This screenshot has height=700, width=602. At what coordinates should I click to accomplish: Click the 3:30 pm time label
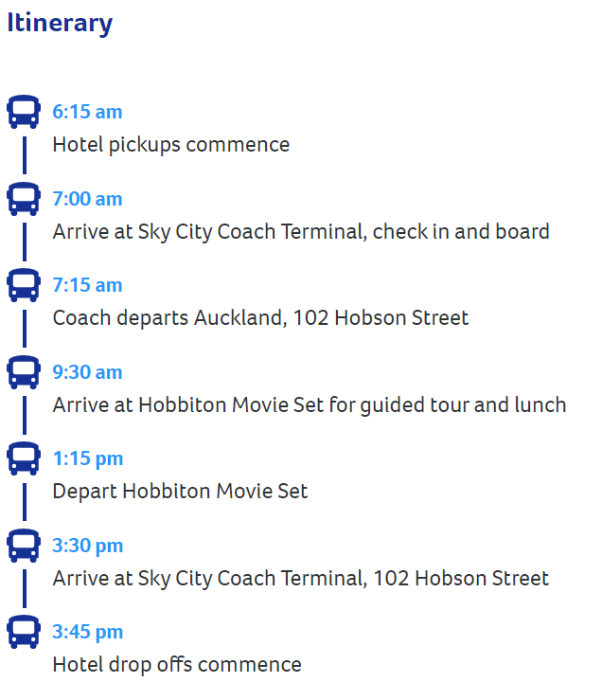tap(88, 546)
